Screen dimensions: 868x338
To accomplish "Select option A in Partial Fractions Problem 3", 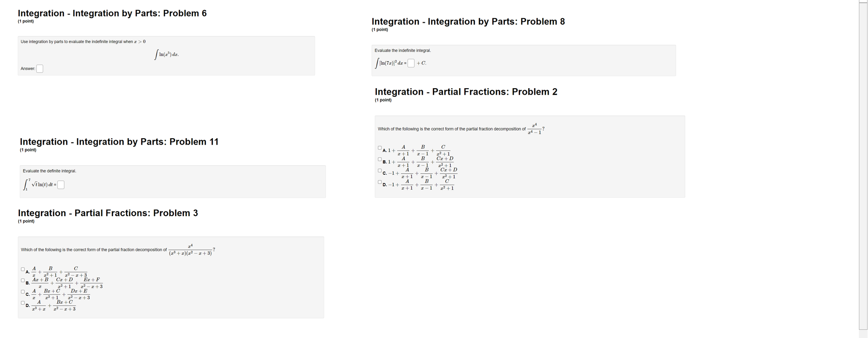I will point(22,268).
